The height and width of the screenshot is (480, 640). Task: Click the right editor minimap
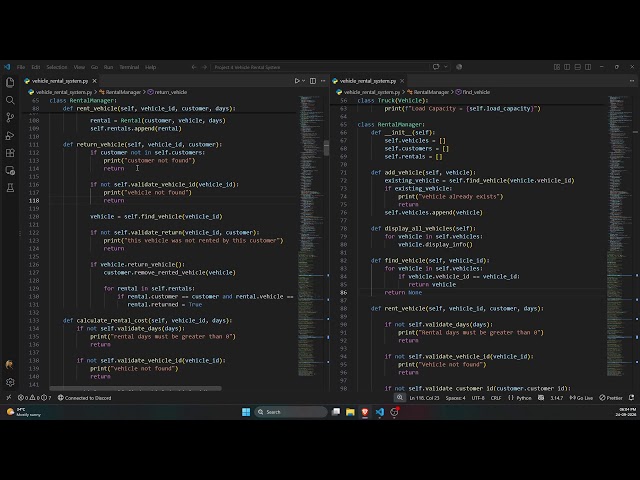point(619,236)
